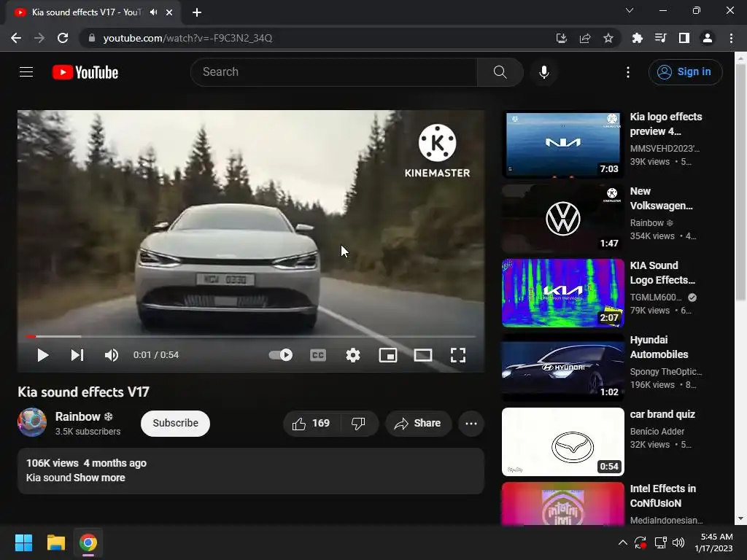
Task: Enable miniplayer mode
Action: pyautogui.click(x=388, y=355)
